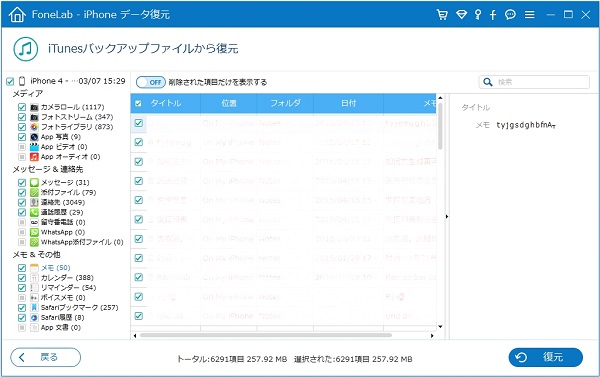Go to the FoneLab home icon

coord(17,15)
